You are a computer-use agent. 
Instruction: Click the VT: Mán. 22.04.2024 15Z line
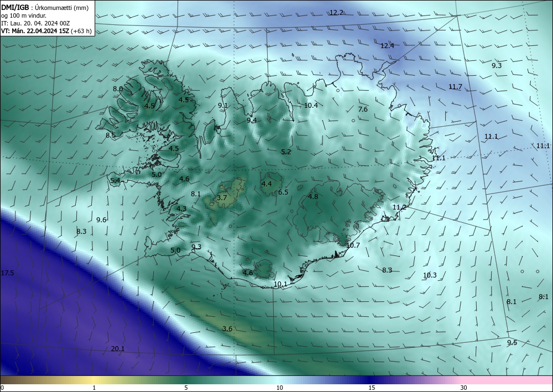point(46,31)
